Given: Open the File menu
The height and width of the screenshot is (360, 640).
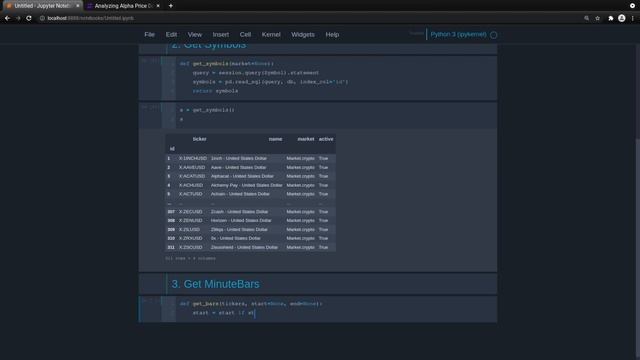Looking at the screenshot, I should point(149,35).
